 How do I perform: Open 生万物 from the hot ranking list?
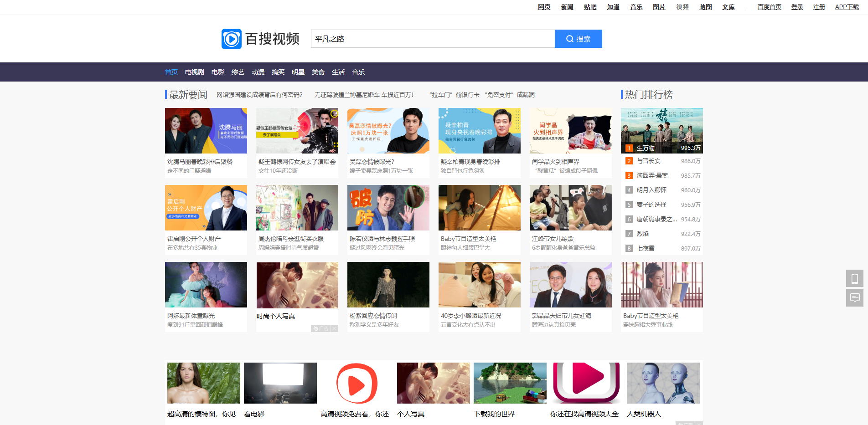[x=647, y=148]
